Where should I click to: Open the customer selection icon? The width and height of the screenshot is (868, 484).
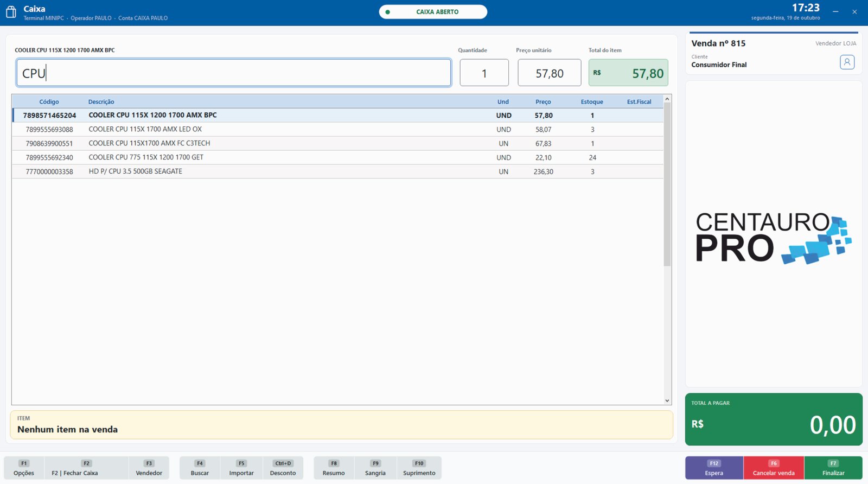(847, 62)
